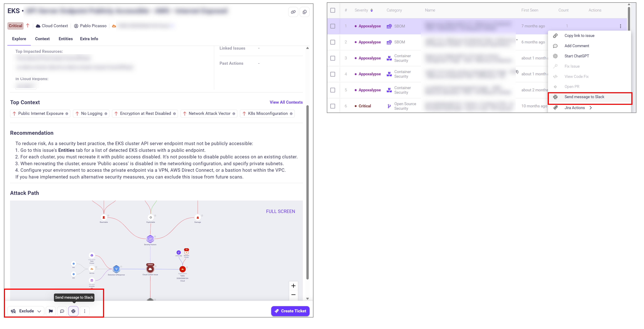Viewport: 644px width, 329px height.
Task: Click the Create Ticket button
Action: (x=290, y=311)
